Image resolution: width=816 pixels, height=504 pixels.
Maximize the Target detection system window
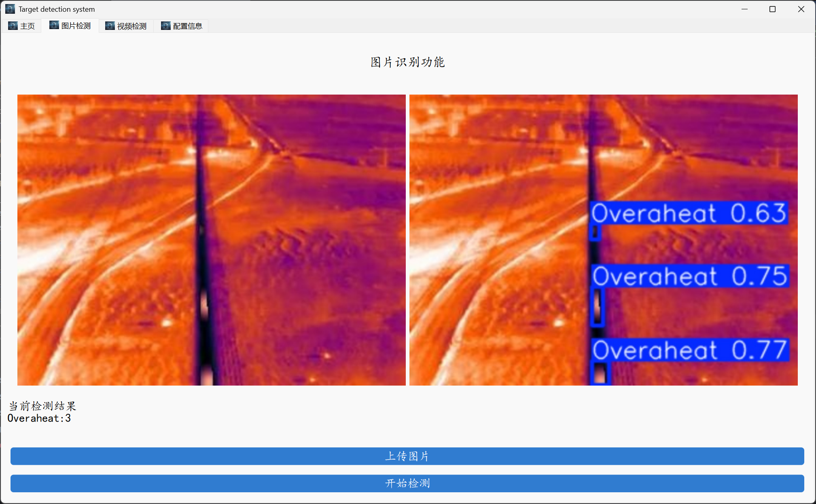pos(772,9)
